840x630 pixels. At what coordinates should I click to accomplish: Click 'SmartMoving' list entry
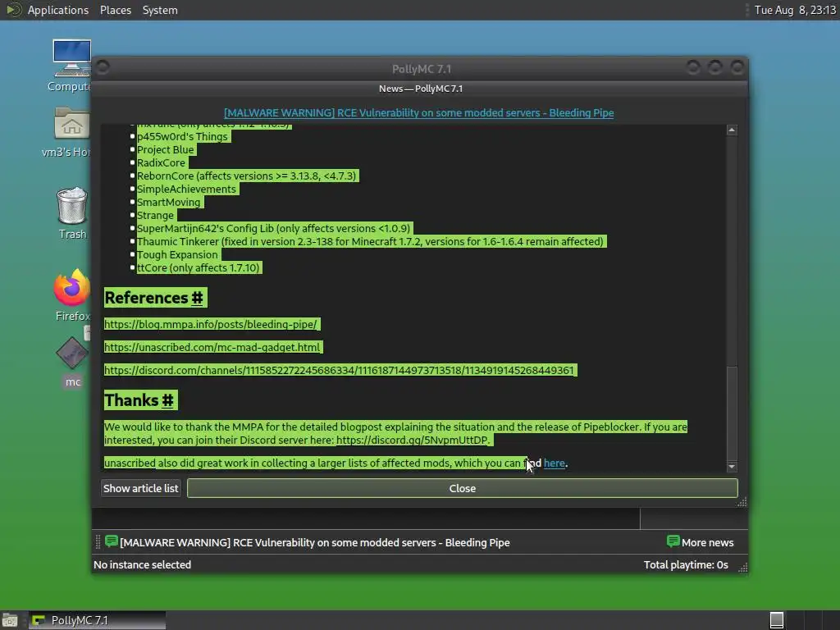click(169, 202)
